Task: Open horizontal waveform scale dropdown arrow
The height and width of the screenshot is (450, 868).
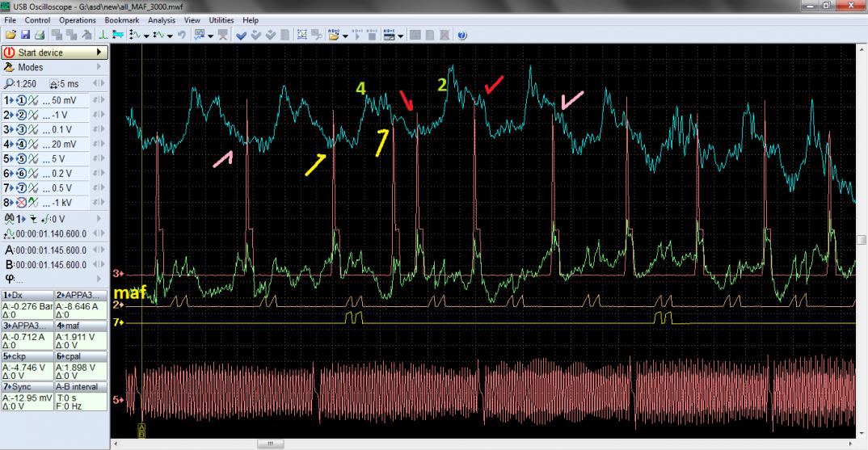Action: coord(170,36)
